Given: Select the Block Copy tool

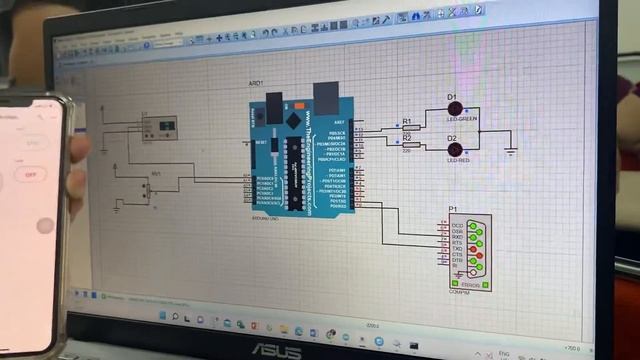Looking at the screenshot, I should (x=315, y=28).
